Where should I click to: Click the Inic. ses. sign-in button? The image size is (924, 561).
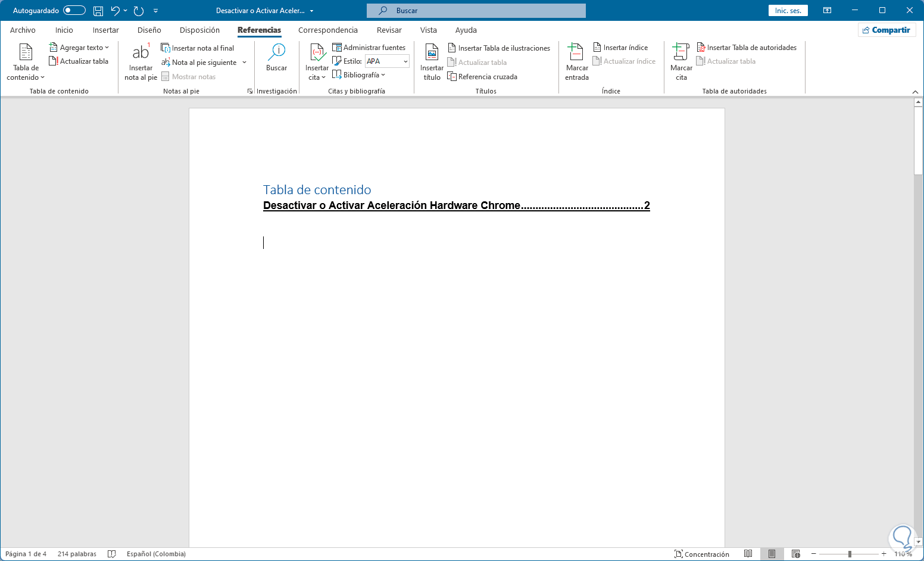(788, 11)
